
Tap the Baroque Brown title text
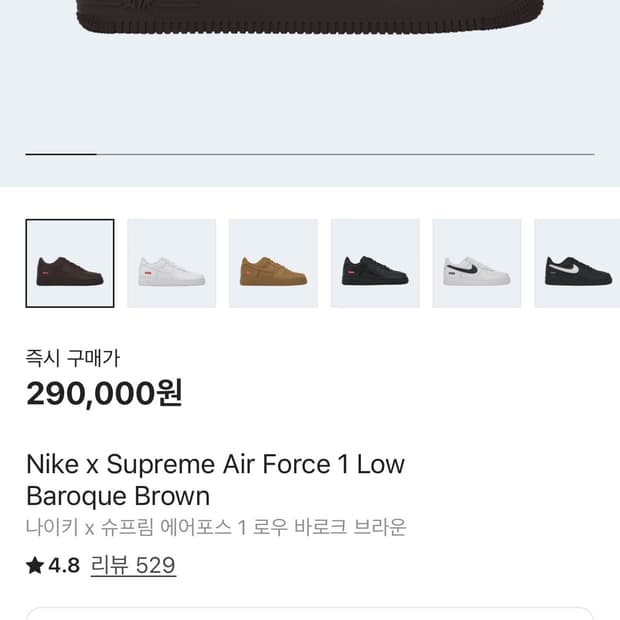(x=118, y=496)
